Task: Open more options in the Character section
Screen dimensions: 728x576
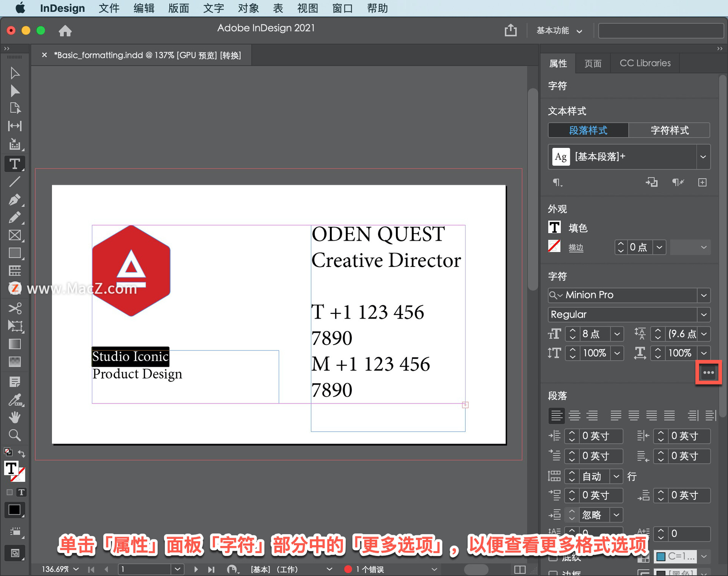Action: [x=708, y=372]
